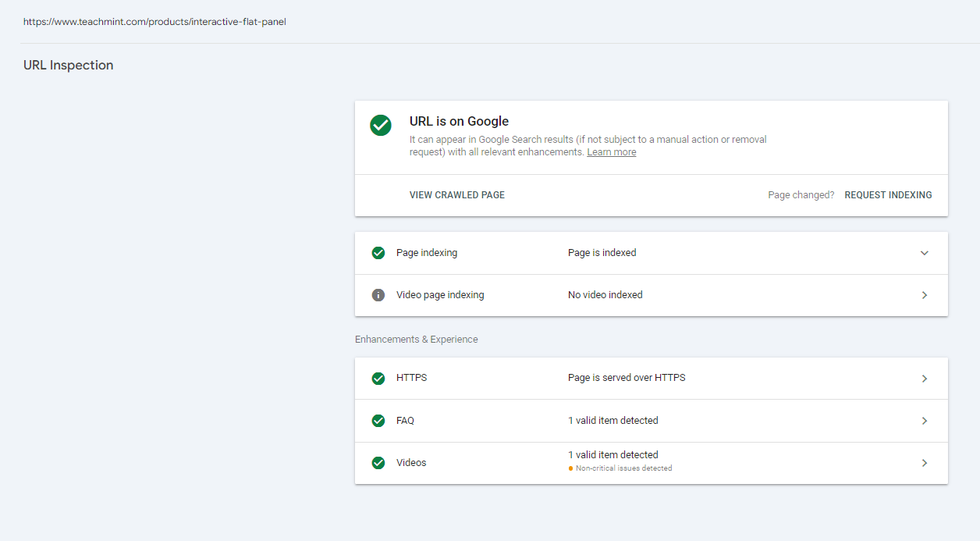This screenshot has width=980, height=541.
Task: Click the green check icon beside HTTPS
Action: point(378,379)
